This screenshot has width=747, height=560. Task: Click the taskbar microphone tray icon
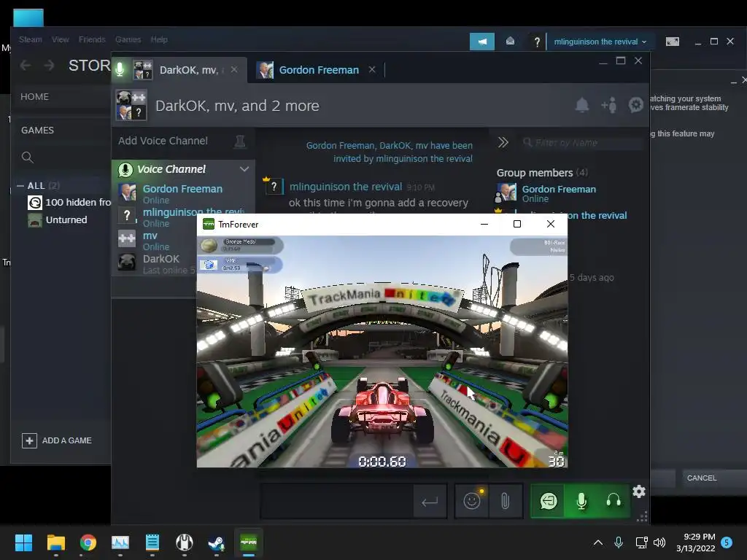click(x=619, y=542)
